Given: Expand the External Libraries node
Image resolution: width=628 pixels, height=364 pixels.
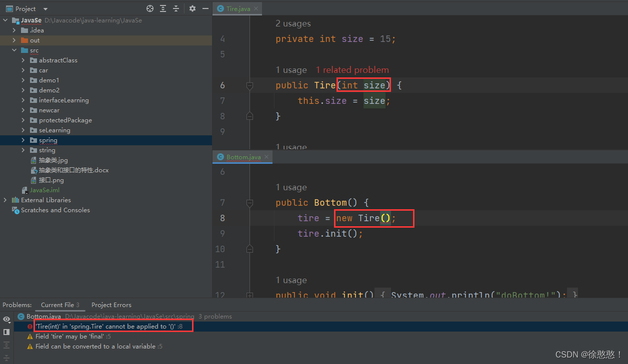Looking at the screenshot, I should point(5,200).
